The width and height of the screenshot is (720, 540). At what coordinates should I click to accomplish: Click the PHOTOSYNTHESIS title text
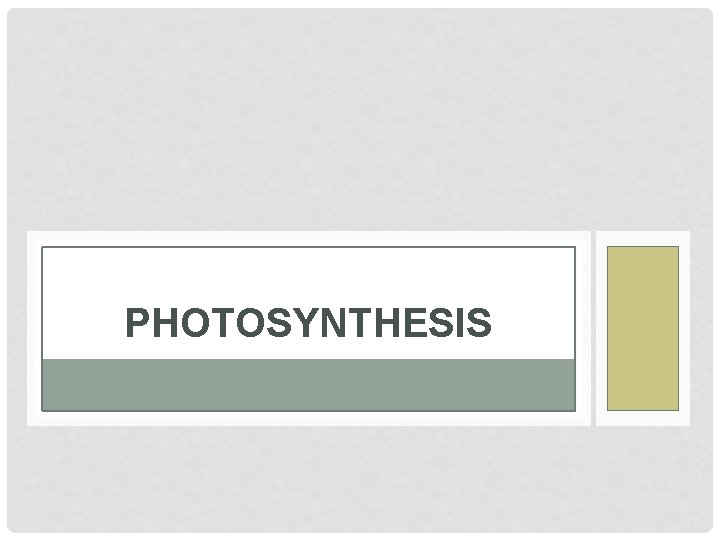[x=308, y=324]
